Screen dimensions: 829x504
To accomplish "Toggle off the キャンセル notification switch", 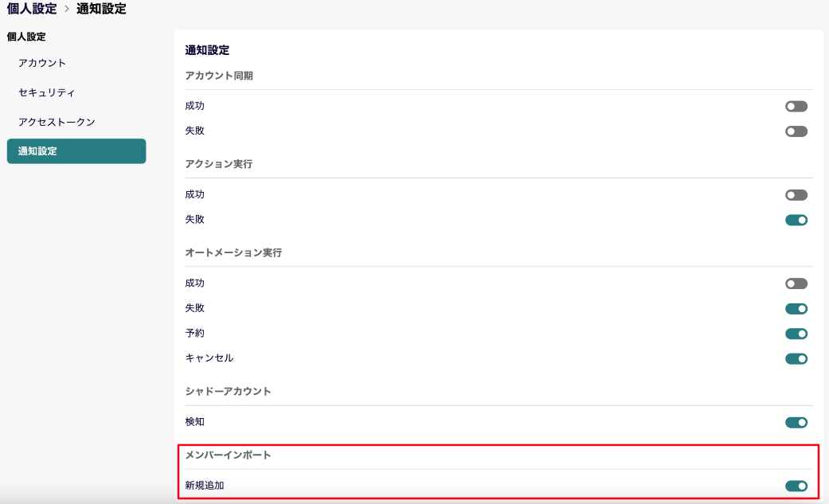I will pos(796,358).
